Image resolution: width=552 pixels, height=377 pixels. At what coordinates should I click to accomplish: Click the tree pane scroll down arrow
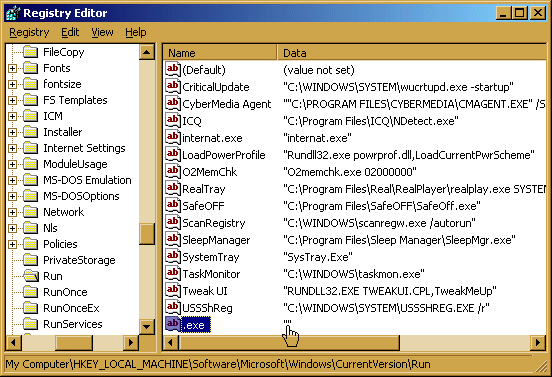tap(146, 327)
